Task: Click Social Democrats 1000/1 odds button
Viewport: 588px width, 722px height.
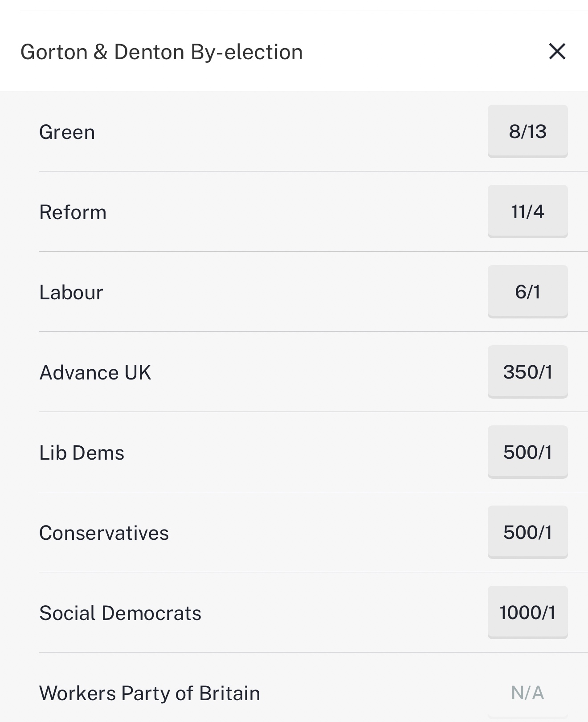Action: tap(527, 612)
